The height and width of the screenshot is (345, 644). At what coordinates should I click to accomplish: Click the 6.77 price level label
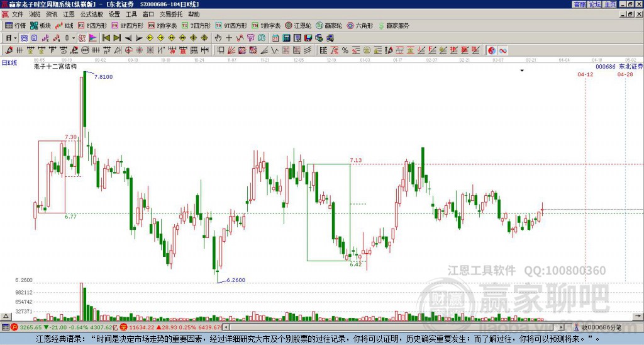70,217
